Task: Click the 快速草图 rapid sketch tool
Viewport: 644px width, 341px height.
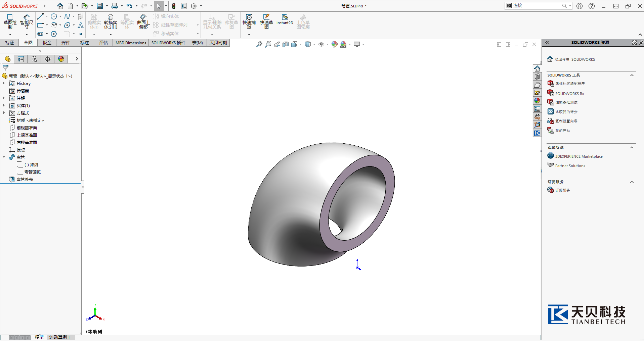Action: click(x=266, y=21)
